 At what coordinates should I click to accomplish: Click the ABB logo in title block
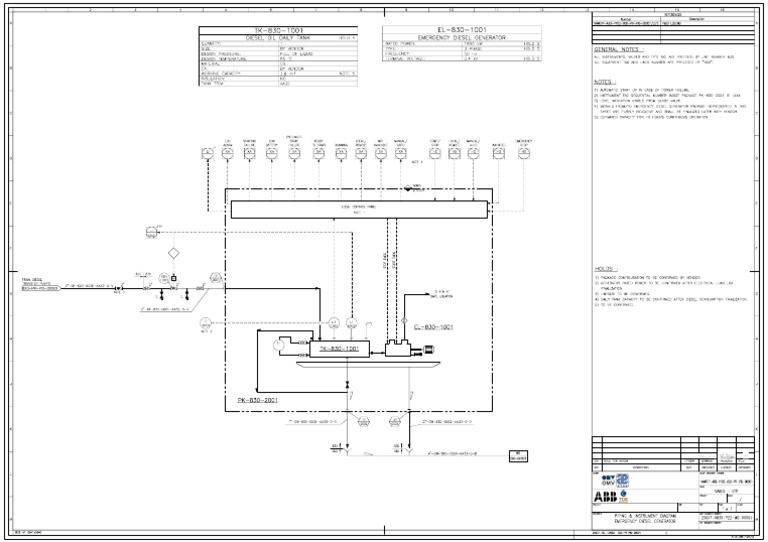coord(605,497)
